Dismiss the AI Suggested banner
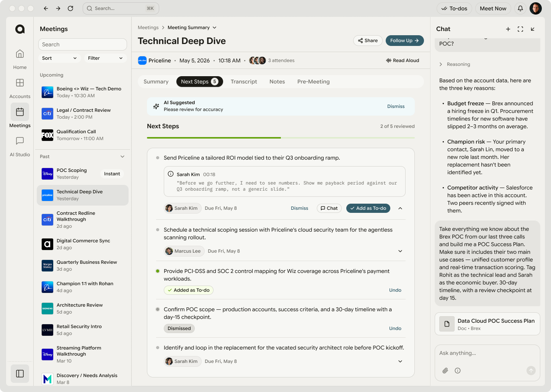 [x=396, y=106]
